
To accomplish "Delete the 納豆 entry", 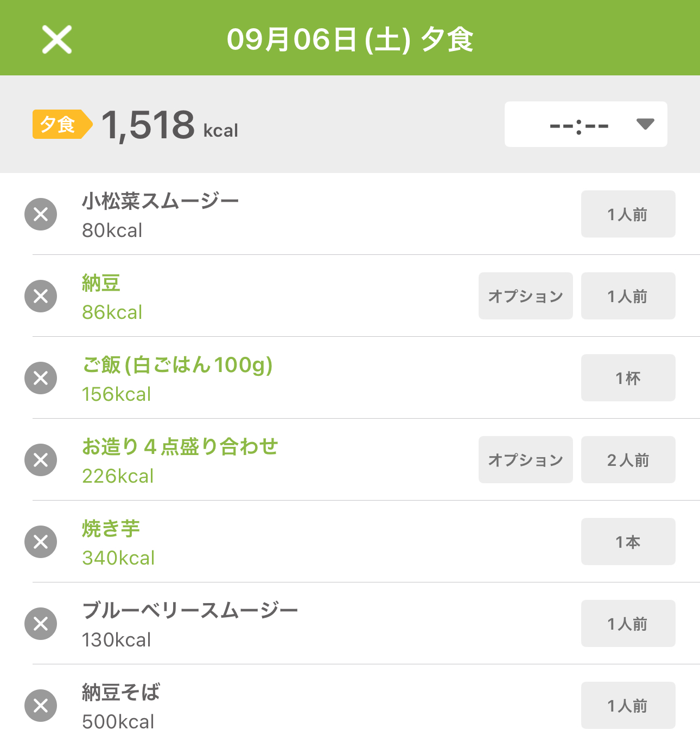I will pos(41,296).
